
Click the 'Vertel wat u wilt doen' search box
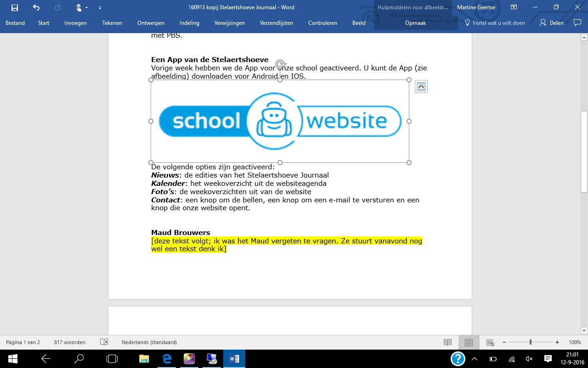pyautogui.click(x=495, y=23)
